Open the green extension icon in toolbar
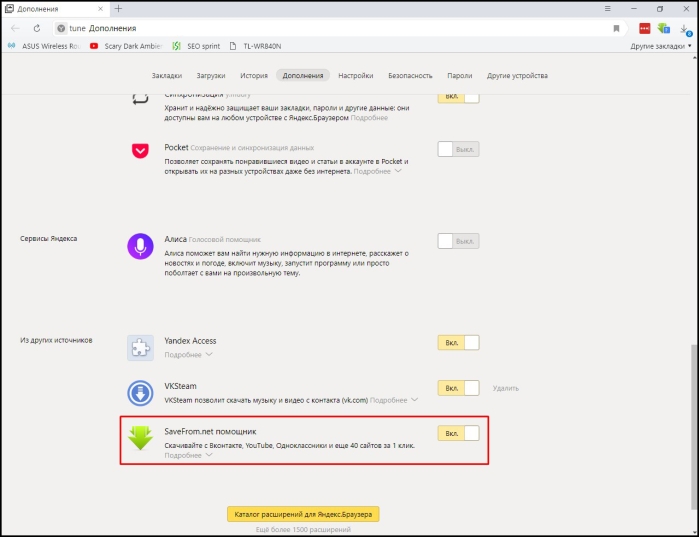Screen dimensions: 699x537 pos(664,29)
